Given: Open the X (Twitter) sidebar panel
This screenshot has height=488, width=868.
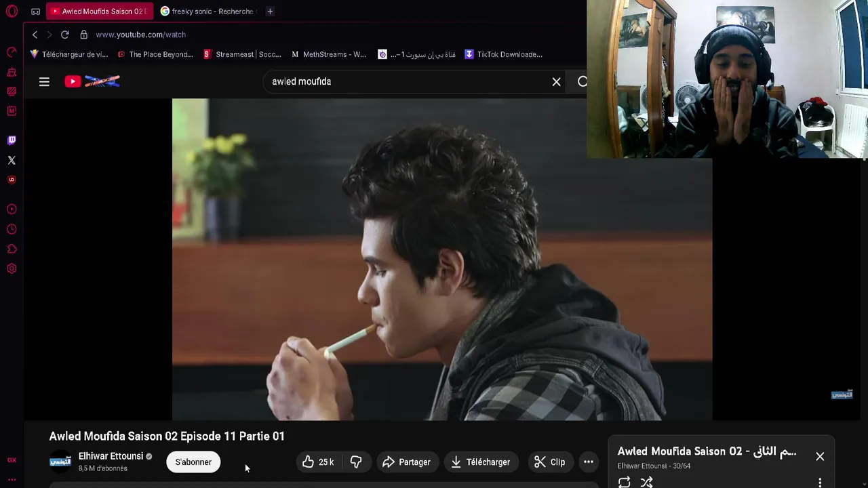Looking at the screenshot, I should (x=12, y=160).
